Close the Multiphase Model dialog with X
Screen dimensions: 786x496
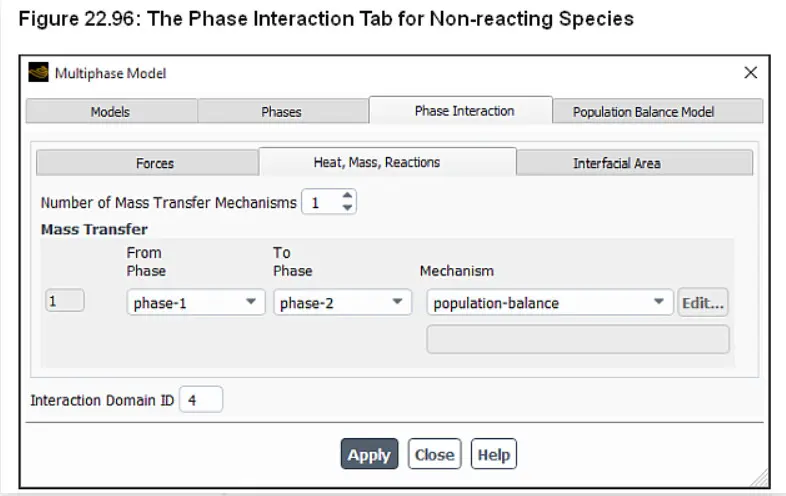pos(750,73)
